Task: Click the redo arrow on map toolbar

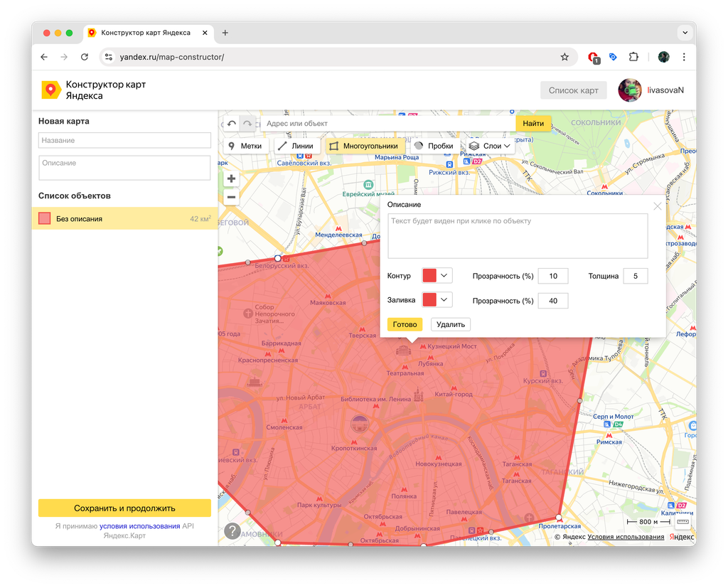Action: [247, 124]
